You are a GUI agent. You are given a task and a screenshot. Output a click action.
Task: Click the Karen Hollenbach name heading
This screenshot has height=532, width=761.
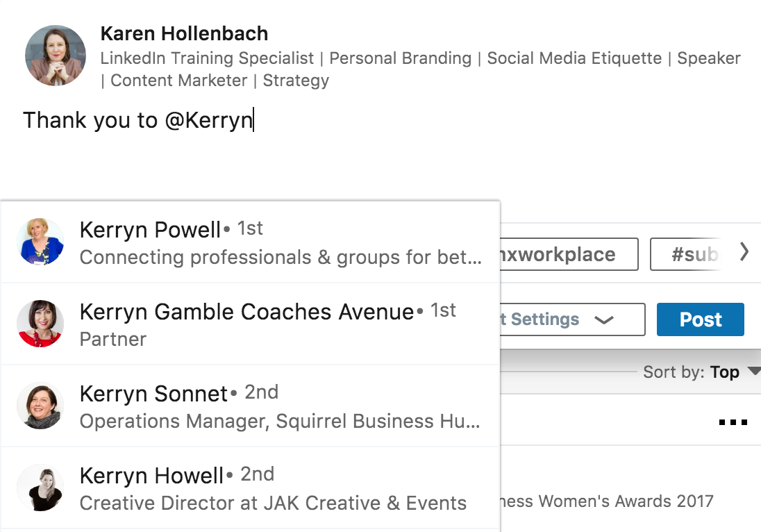(x=184, y=33)
